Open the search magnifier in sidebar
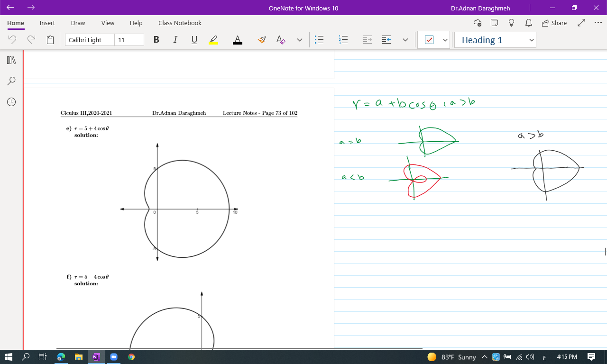The image size is (607, 364). (11, 81)
